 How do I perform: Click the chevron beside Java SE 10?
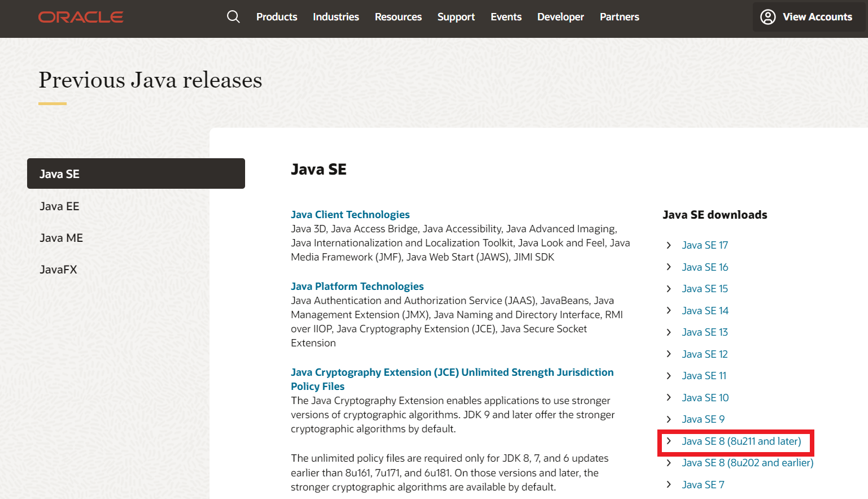coord(669,397)
